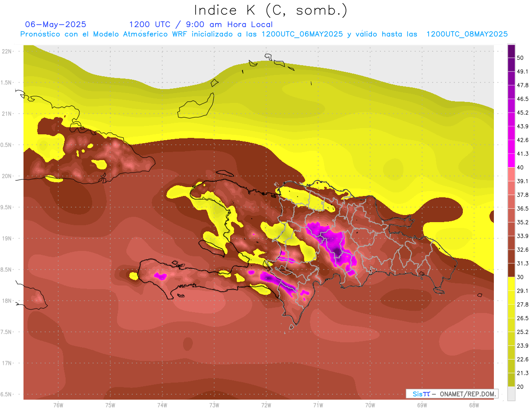Click the '36.5' color scale value
Image resolution: width=532 pixels, height=411 pixels.
pos(523,208)
